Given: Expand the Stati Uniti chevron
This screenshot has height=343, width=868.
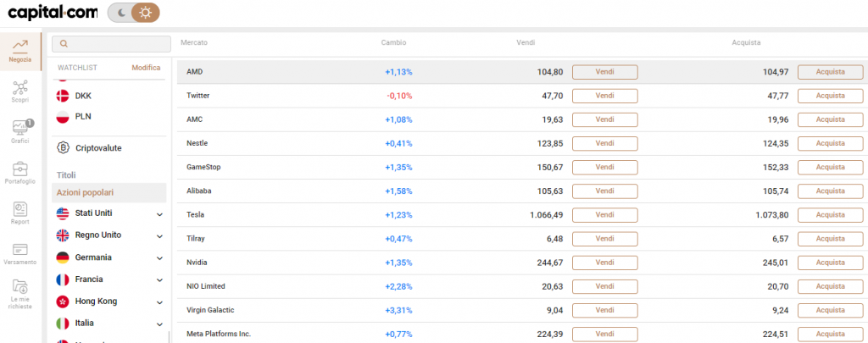Looking at the screenshot, I should pyautogui.click(x=159, y=214).
